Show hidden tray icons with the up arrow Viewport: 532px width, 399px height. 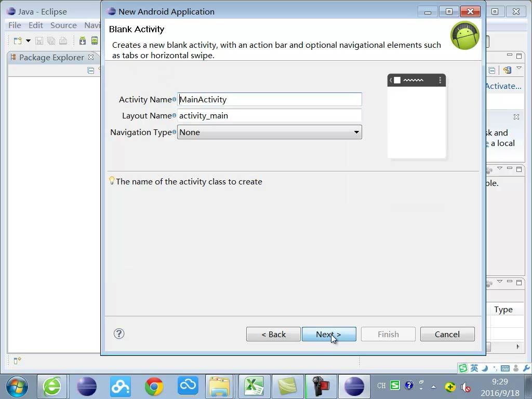pyautogui.click(x=434, y=387)
